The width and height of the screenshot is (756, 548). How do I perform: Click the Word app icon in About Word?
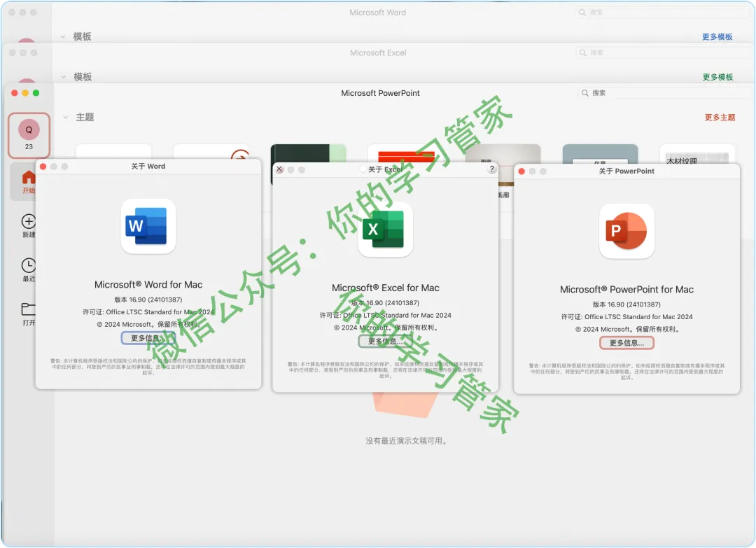click(148, 226)
